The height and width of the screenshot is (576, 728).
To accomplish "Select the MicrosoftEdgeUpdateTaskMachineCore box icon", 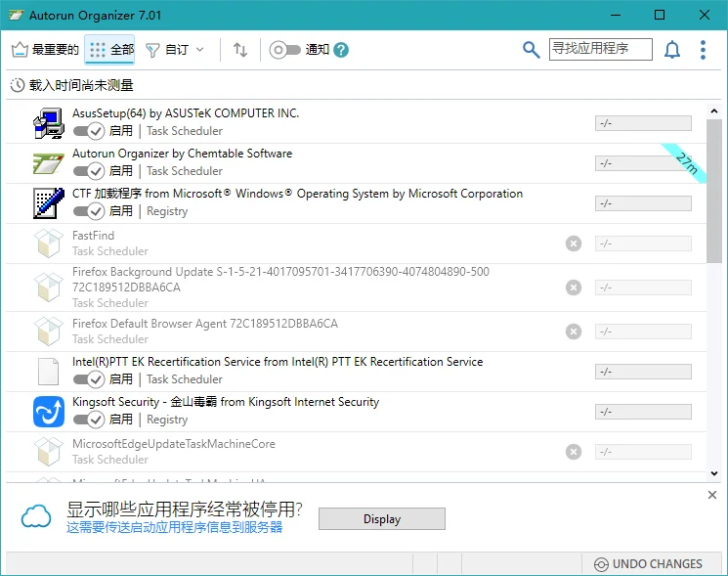I will pyautogui.click(x=49, y=452).
